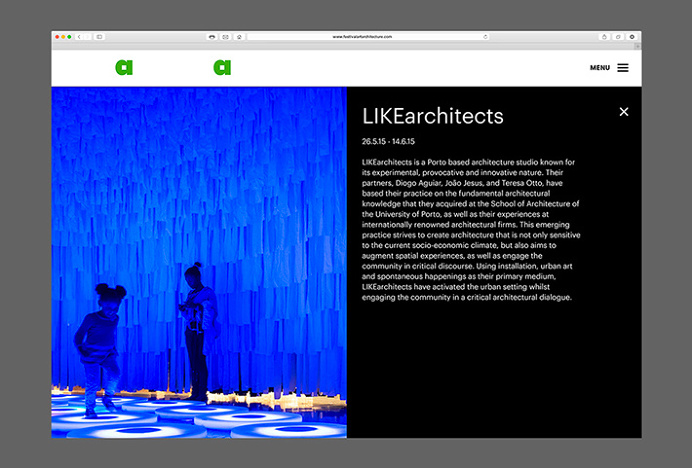
Task: Click the home icon in toolbar
Action: (x=239, y=37)
